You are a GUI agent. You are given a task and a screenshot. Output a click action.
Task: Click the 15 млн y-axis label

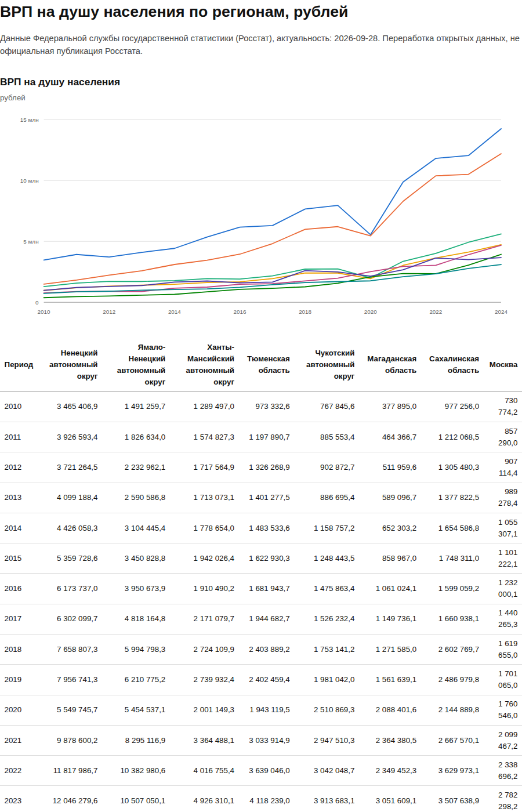click(30, 120)
